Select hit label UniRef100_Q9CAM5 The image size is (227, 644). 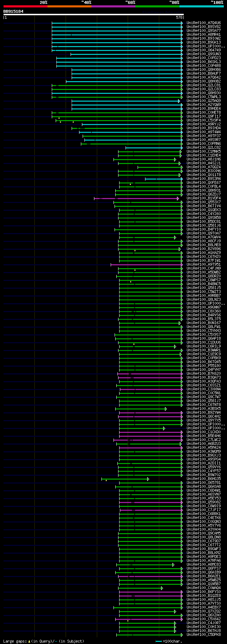(204, 533)
